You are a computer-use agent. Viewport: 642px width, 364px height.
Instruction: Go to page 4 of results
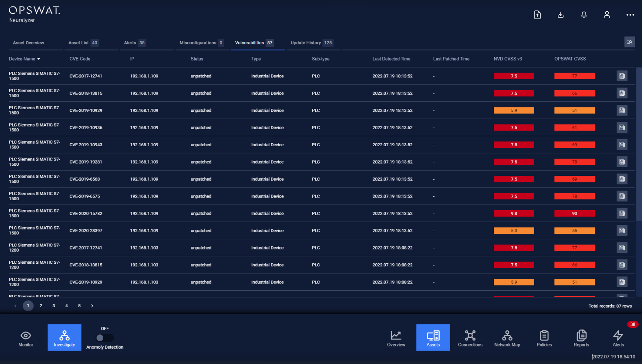[x=67, y=306]
